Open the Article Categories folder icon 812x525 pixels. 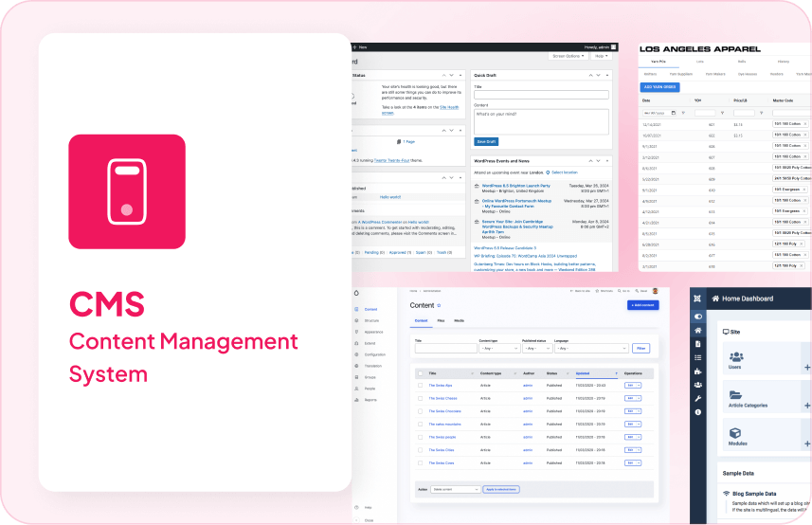click(735, 396)
